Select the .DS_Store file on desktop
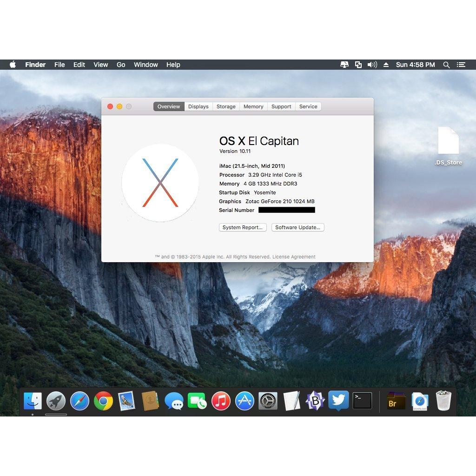The image size is (476, 476). (449, 145)
